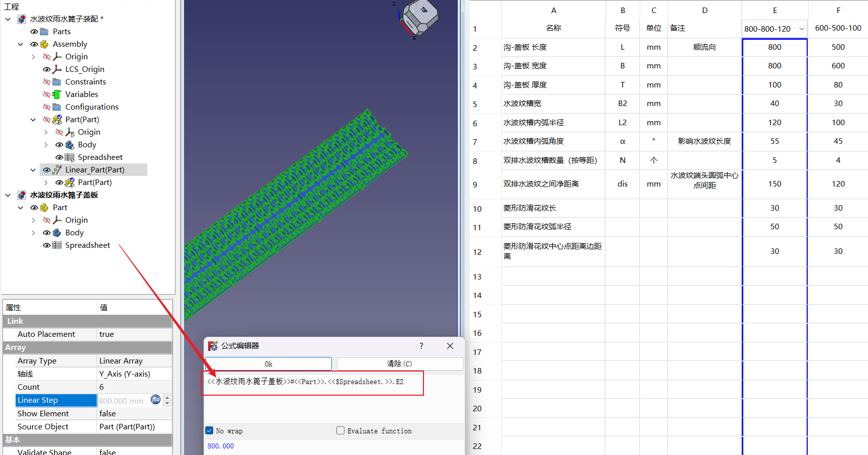Click the Linear Step stepper arrows
868x455 pixels.
point(167,400)
